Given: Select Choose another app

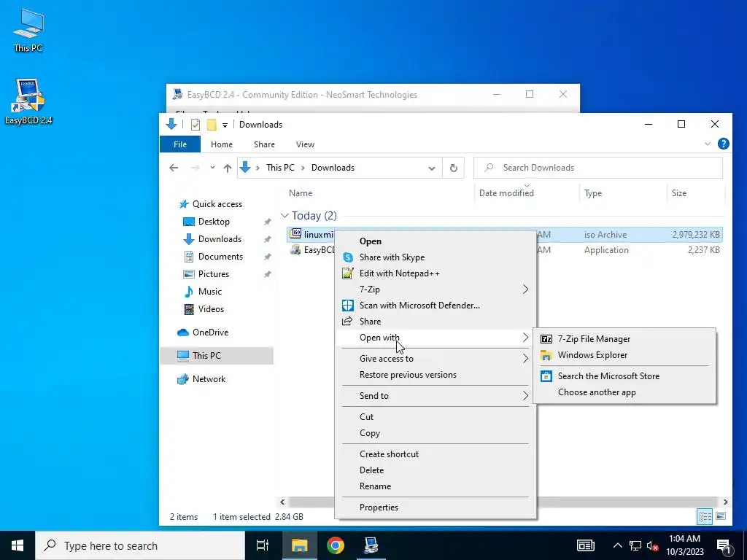Looking at the screenshot, I should coord(624,392).
